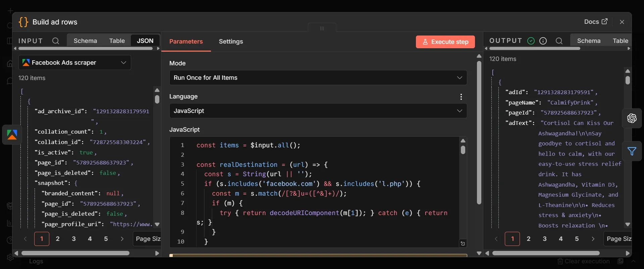644x269 pixels.
Task: Click line 1 of JavaScript code editor
Action: (x=248, y=145)
